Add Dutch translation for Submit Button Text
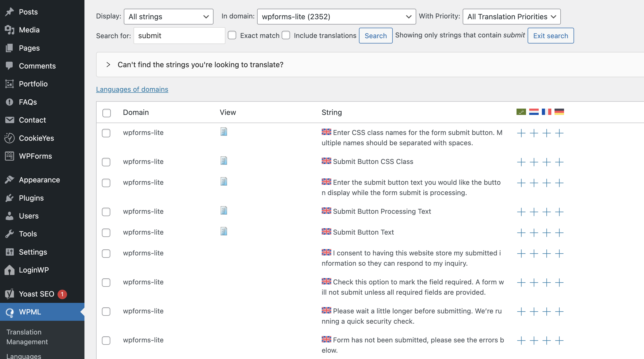Viewport: 644px width, 359px height. click(534, 233)
